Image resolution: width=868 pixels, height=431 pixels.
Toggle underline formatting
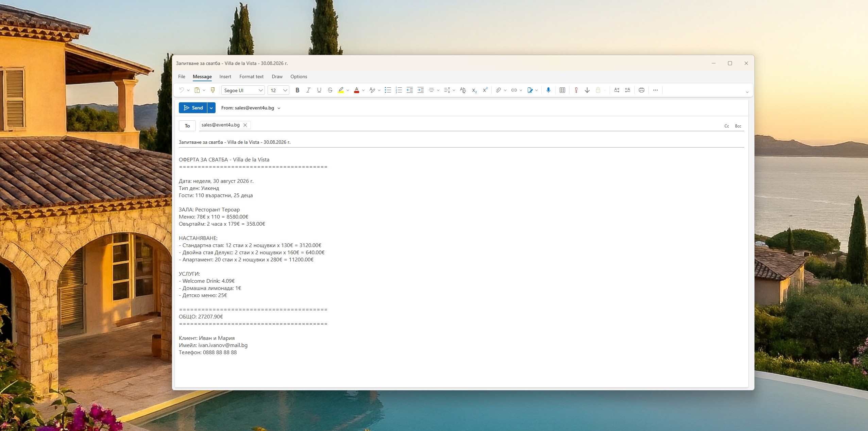[319, 90]
